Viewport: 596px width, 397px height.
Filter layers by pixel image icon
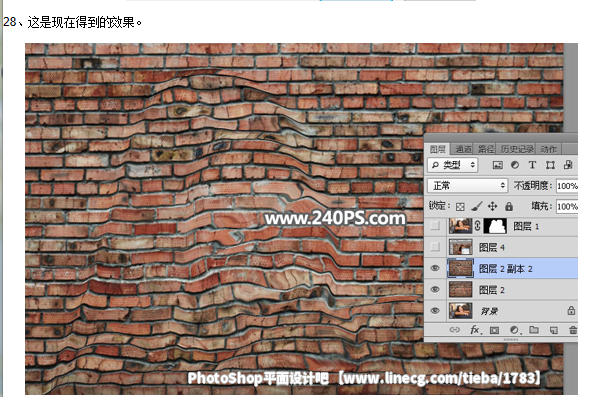[x=497, y=165]
